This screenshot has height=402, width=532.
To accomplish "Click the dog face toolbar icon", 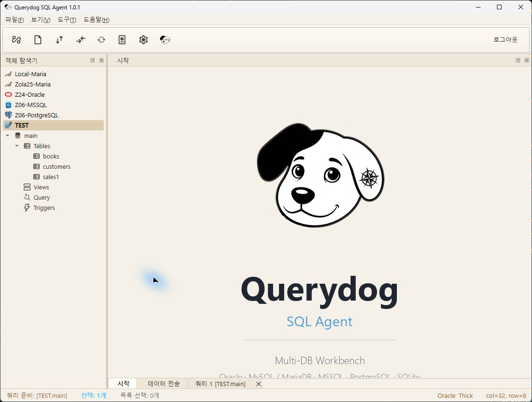I will [165, 40].
